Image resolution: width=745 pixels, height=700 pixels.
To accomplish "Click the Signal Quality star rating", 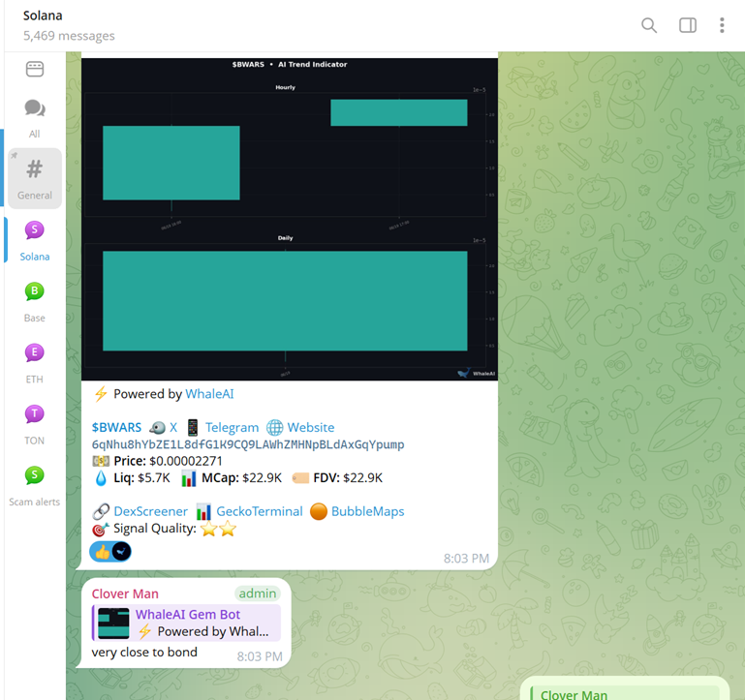I will pos(218,529).
